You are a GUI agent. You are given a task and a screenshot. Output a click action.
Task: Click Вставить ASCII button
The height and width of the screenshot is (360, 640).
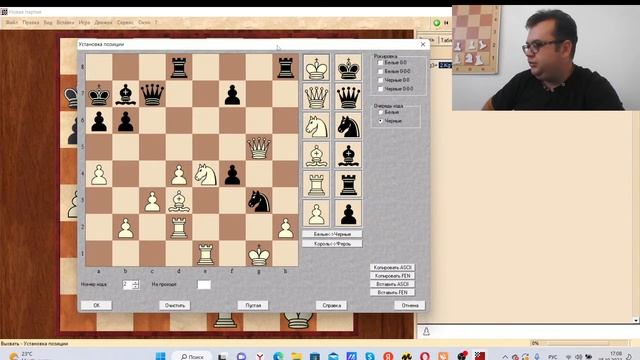392,284
